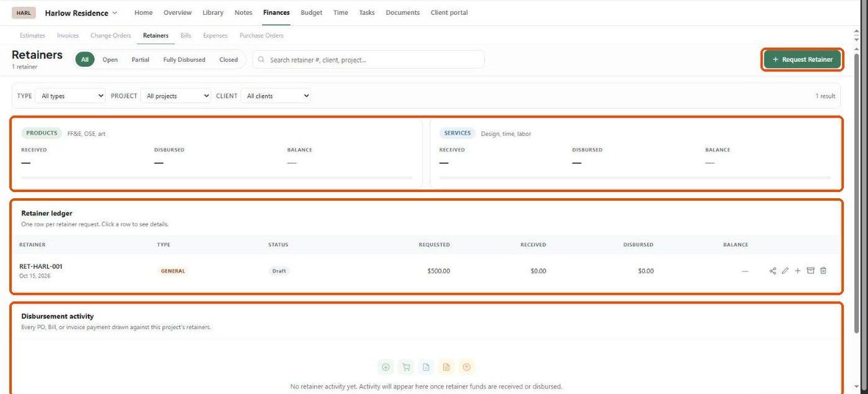Delete retainer RET-HARL-001 with the trash icon
Viewport: 868px width, 394px height.
[x=823, y=271]
